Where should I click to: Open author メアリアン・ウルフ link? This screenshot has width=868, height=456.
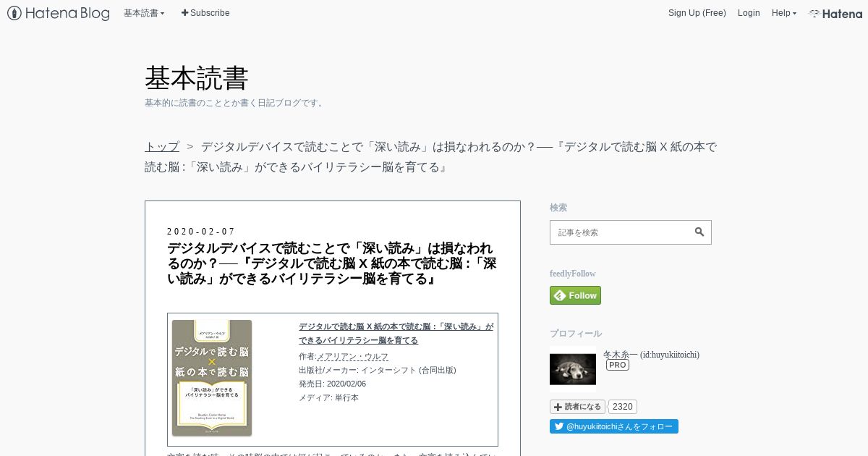tap(353, 356)
